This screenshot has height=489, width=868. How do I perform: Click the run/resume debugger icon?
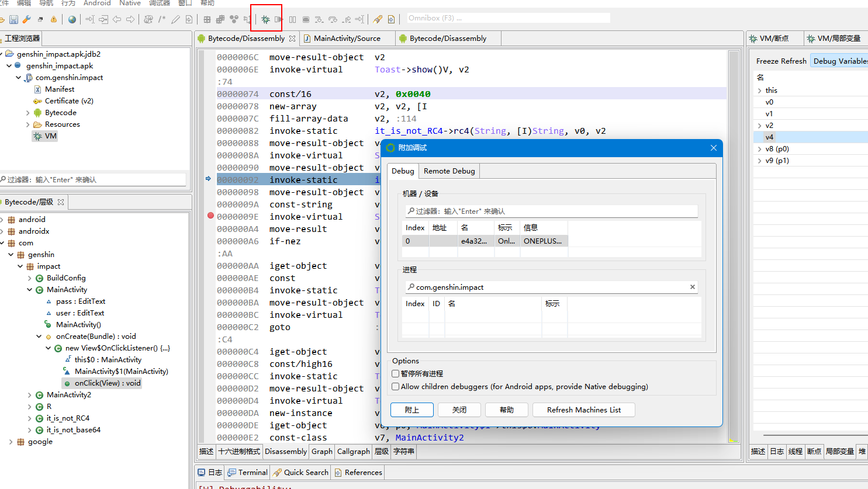pos(279,19)
